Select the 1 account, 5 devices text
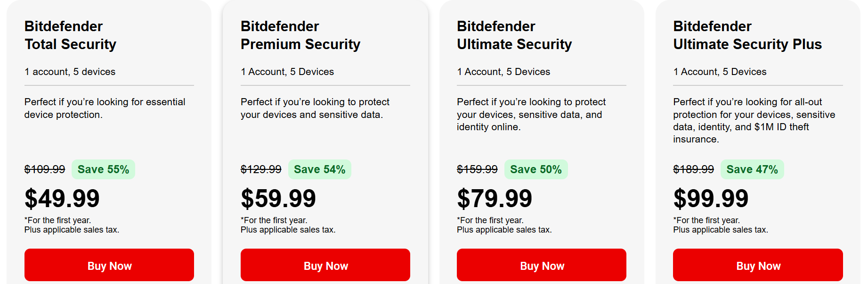868x284 pixels. [70, 72]
